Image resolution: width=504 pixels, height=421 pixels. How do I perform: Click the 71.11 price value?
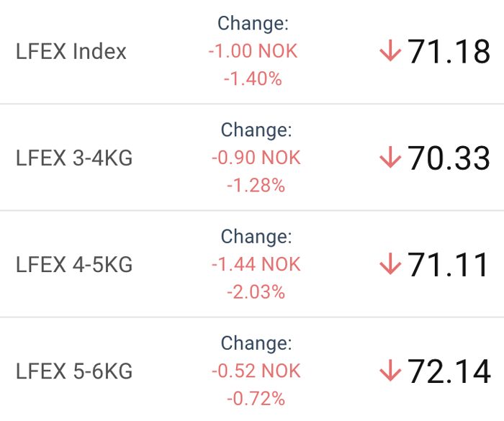[448, 265]
